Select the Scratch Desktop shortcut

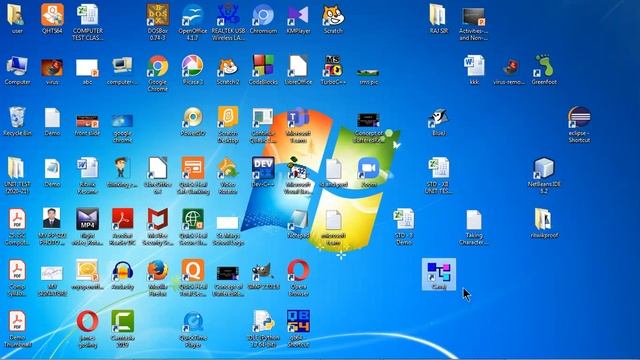[x=228, y=118]
